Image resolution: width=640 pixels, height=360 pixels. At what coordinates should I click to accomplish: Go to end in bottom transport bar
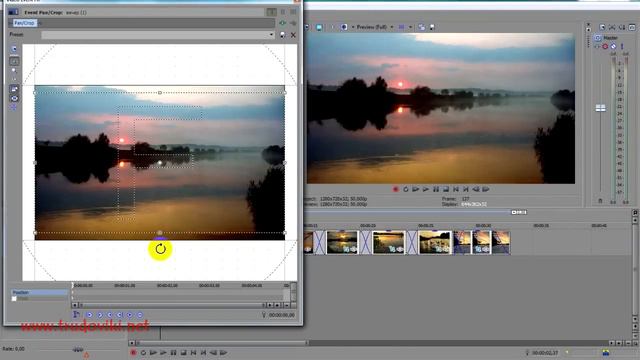pyautogui.click(x=203, y=353)
